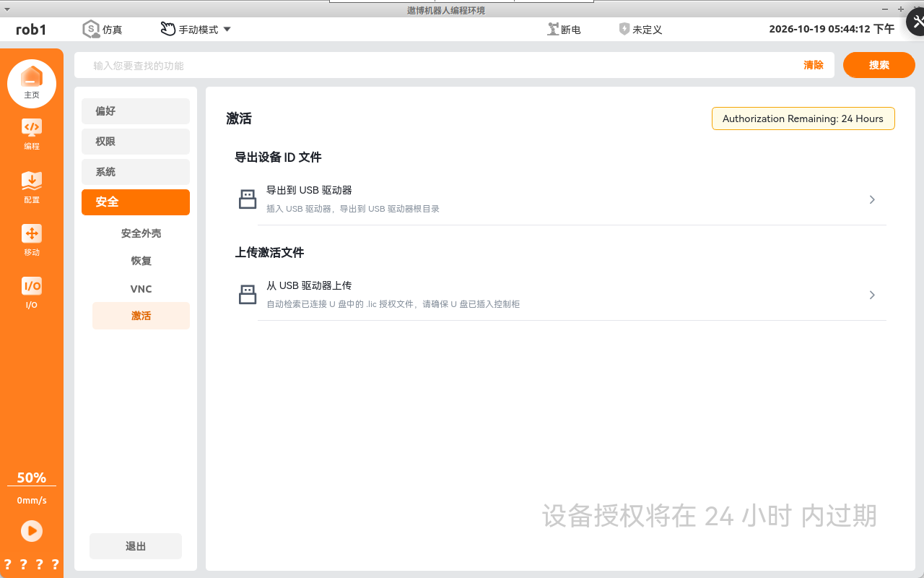Expand the 导出到 USB 驱动器 chevron
The image size is (924, 578).
coord(872,199)
